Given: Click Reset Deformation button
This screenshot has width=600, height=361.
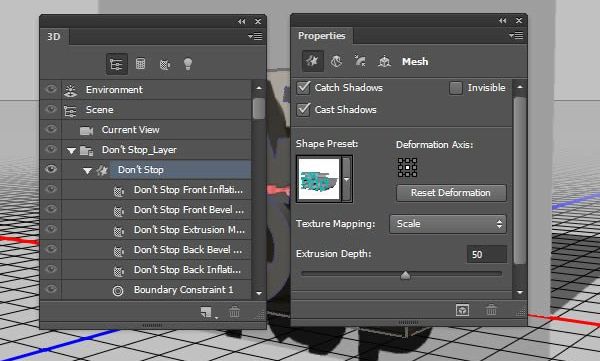Looking at the screenshot, I should pos(451,193).
